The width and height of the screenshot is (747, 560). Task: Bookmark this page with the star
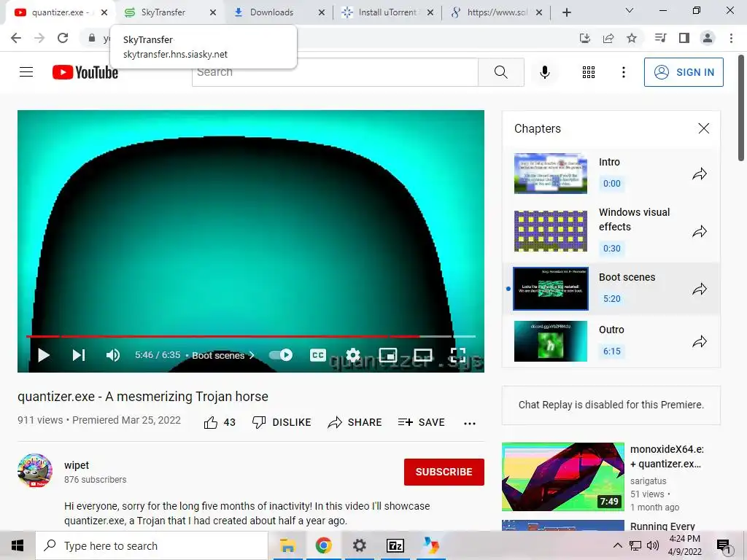pyautogui.click(x=632, y=38)
